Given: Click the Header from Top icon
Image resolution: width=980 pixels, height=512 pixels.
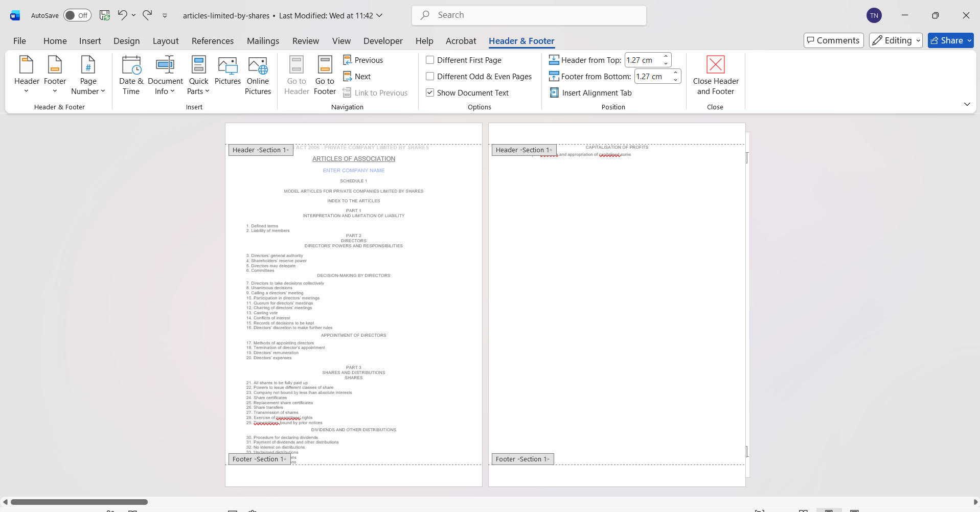Looking at the screenshot, I should pyautogui.click(x=554, y=60).
